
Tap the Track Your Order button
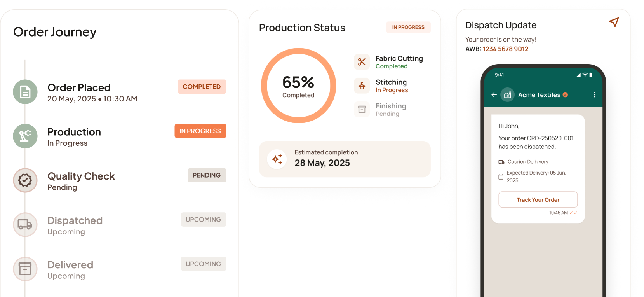coord(538,199)
